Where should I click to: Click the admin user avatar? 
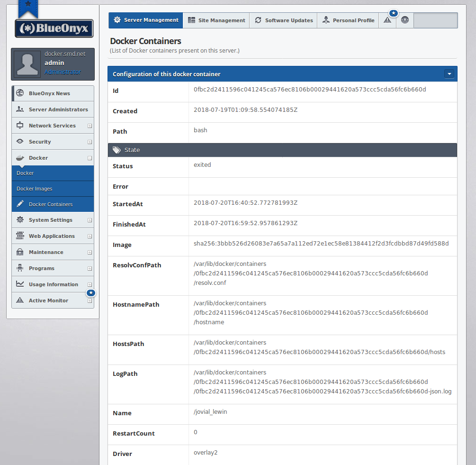(27, 64)
